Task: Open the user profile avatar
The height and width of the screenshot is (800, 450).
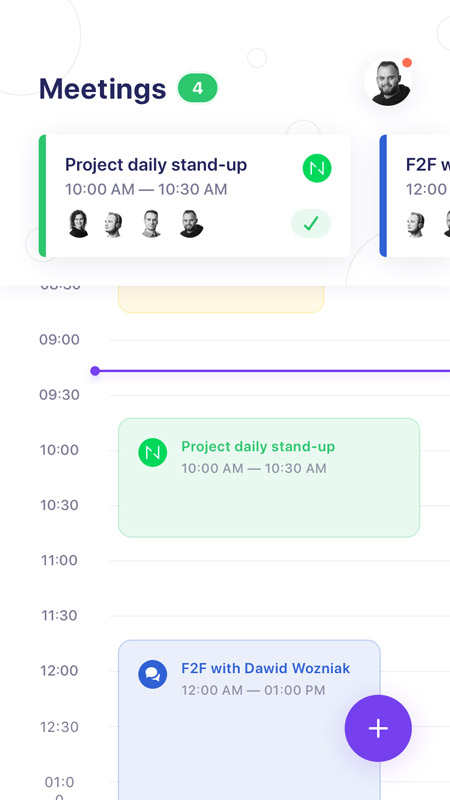Action: click(389, 83)
